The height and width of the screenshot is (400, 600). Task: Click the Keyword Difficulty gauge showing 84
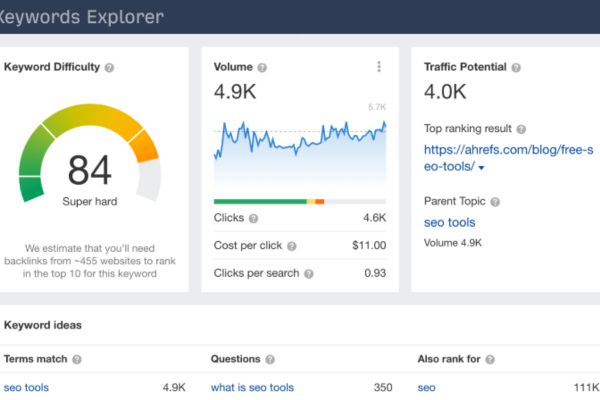(x=90, y=153)
